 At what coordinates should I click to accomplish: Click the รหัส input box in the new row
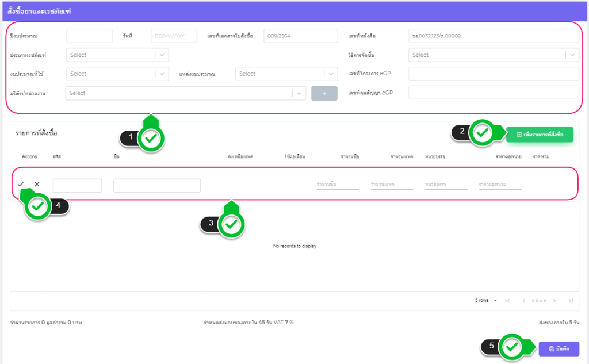coord(77,185)
